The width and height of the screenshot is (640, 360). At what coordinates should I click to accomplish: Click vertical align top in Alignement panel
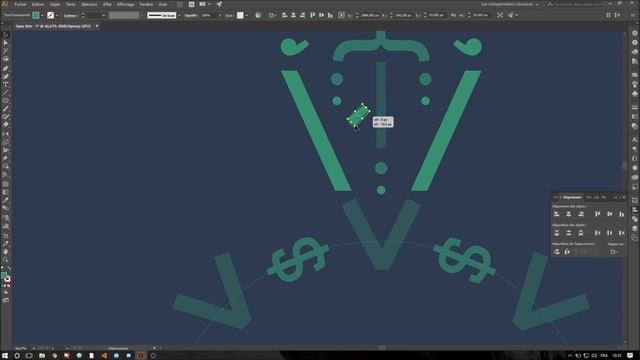click(598, 214)
